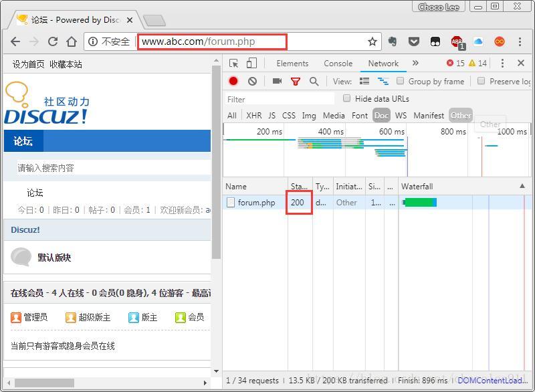The image size is (535, 392).
Task: Filter requests by Other type
Action: click(461, 116)
